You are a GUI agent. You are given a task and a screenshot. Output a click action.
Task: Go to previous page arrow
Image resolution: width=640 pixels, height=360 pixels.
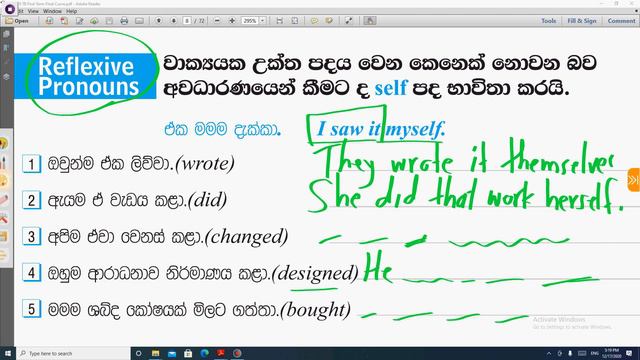[x=159, y=21]
